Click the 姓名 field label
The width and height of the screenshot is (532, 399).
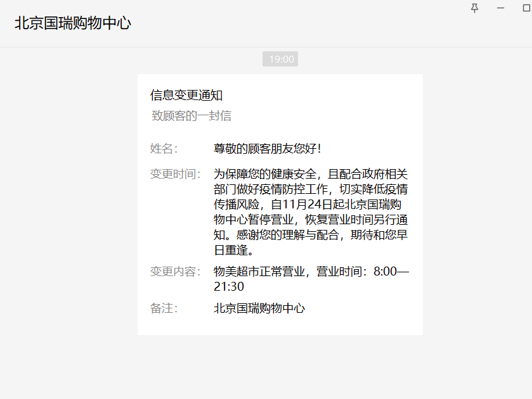pyautogui.click(x=164, y=148)
